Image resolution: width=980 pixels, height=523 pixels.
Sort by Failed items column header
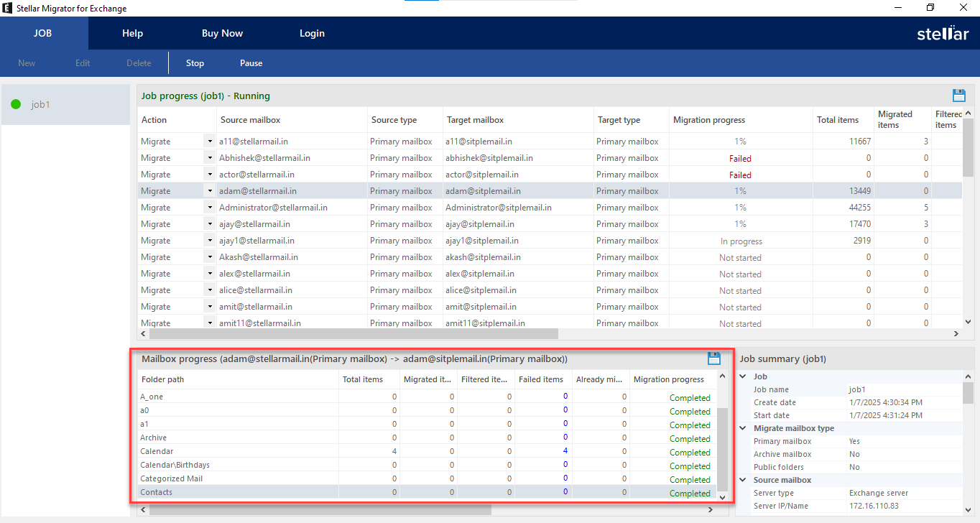coord(543,379)
